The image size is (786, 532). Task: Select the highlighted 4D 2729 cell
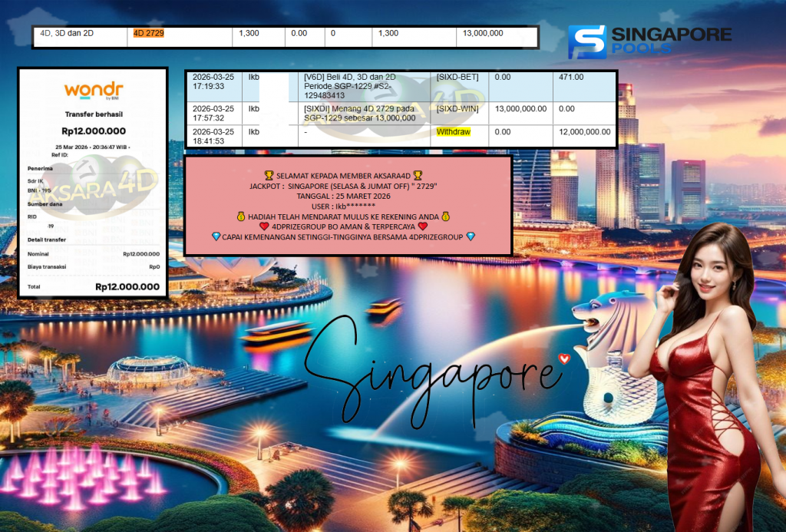click(x=150, y=35)
